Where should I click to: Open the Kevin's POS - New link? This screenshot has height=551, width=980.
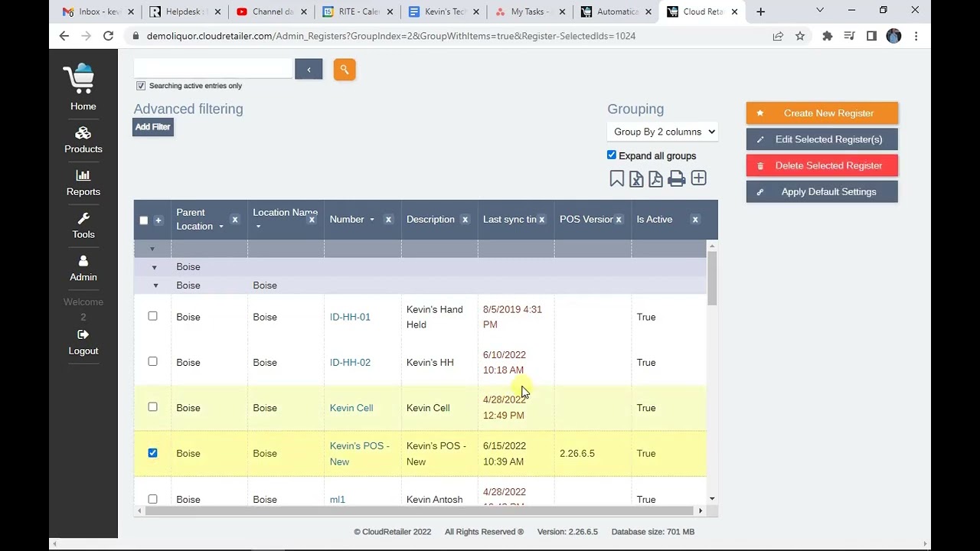[360, 454]
